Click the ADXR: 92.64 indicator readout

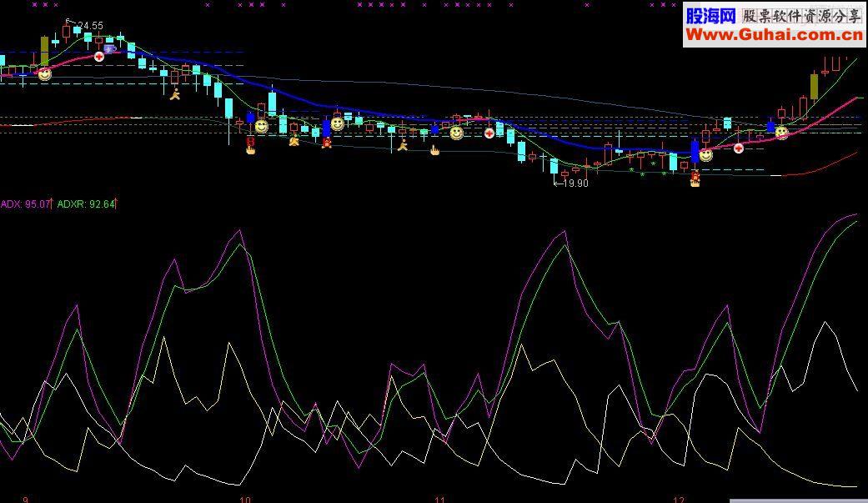coord(86,204)
